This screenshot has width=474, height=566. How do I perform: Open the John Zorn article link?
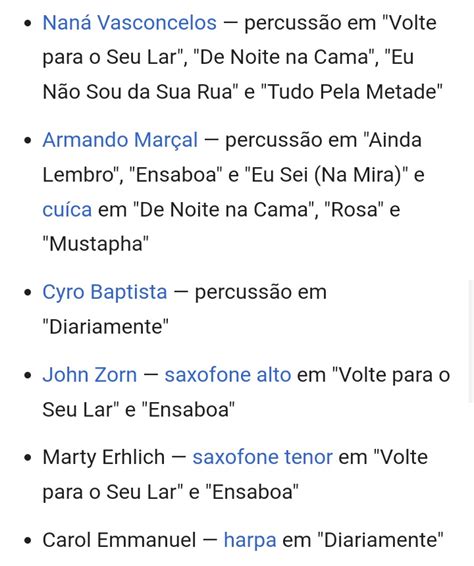pyautogui.click(x=90, y=375)
